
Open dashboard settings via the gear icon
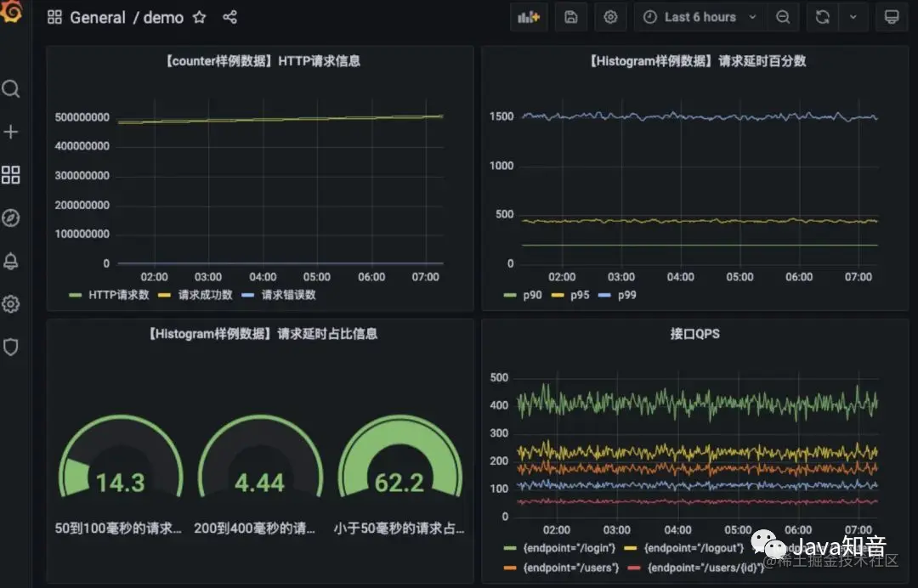pos(610,17)
